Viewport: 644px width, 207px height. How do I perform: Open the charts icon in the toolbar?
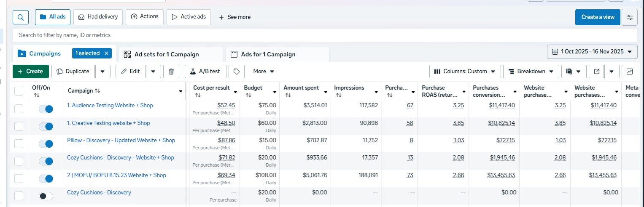pos(630,72)
